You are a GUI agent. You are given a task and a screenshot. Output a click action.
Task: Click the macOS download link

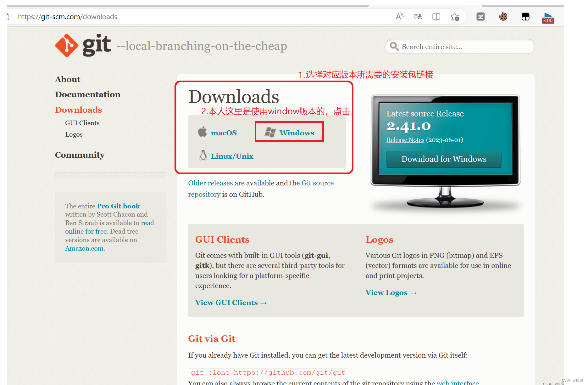click(224, 133)
